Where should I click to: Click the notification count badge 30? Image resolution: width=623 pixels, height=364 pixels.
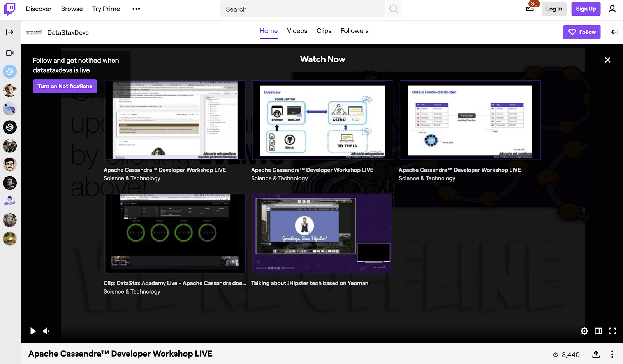pos(534,4)
